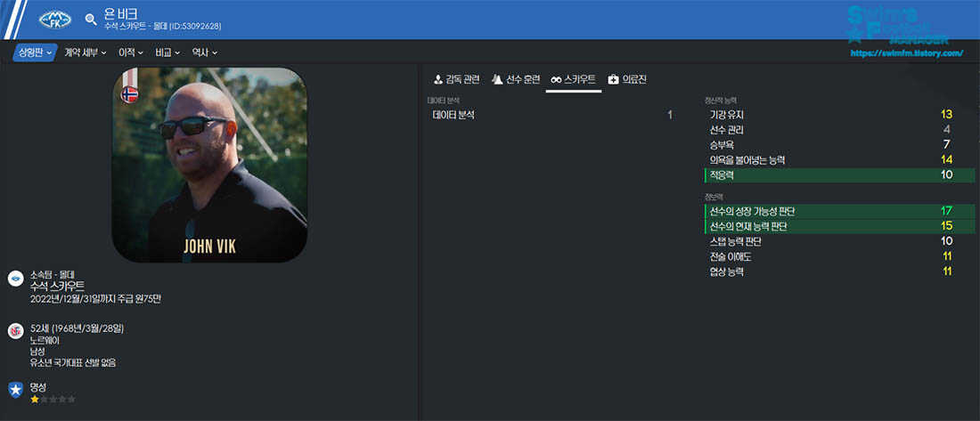Click the 의료진 medical kit icon
The image size is (980, 421).
pyautogui.click(x=613, y=79)
